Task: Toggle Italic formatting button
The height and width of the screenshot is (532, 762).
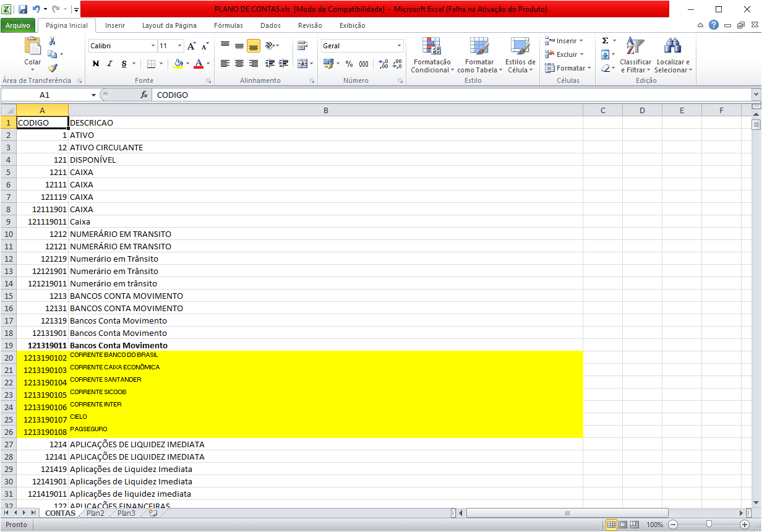Action: 110,64
